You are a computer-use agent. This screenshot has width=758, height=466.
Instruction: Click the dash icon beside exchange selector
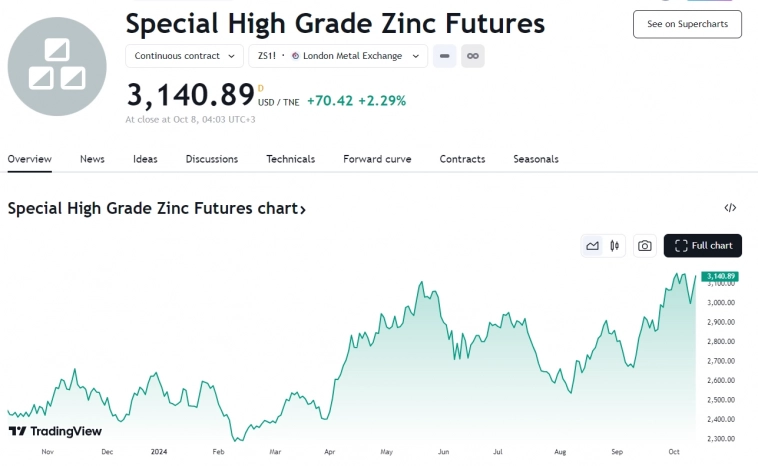pyautogui.click(x=445, y=56)
